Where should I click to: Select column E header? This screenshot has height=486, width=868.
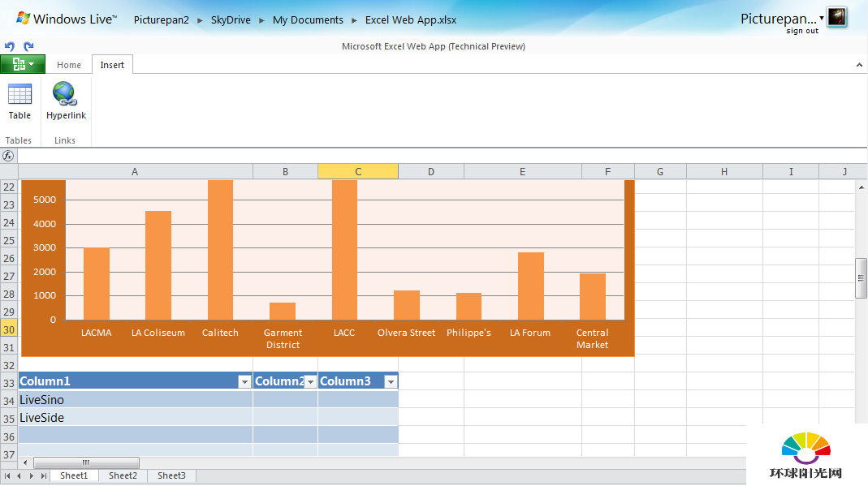523,172
